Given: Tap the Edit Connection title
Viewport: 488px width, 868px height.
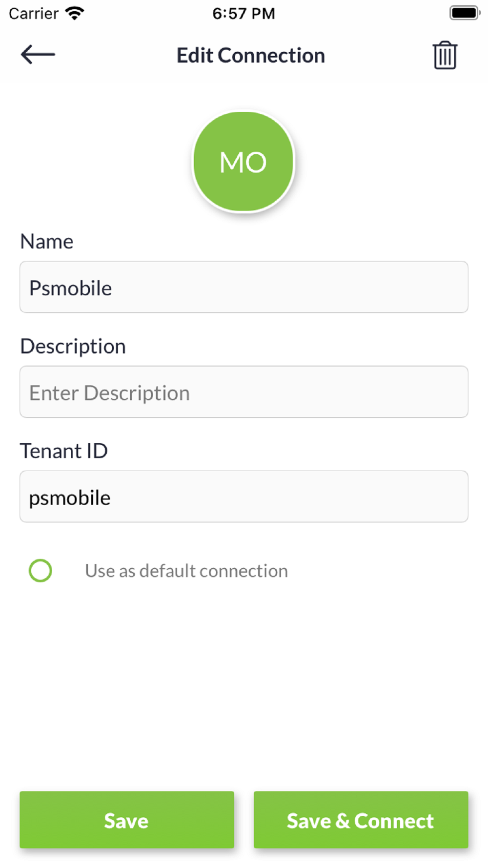Looking at the screenshot, I should (251, 56).
